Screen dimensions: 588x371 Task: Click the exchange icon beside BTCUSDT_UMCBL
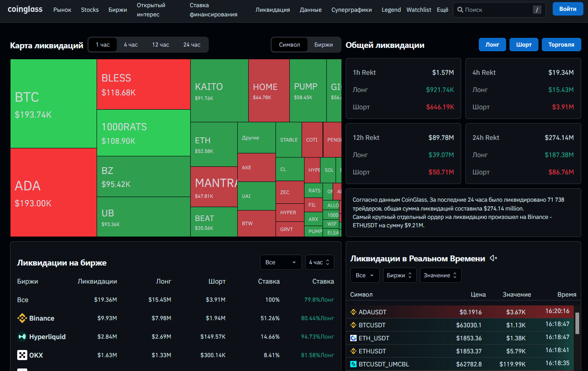[354, 364]
